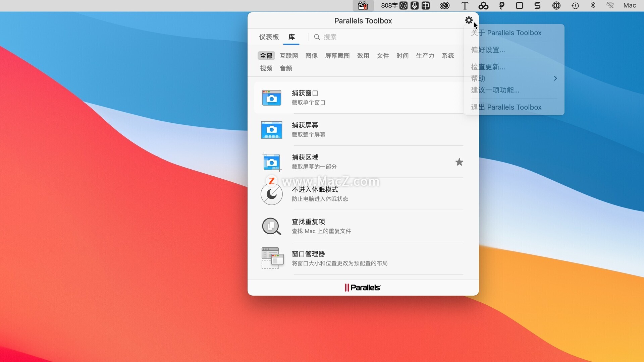
Task: Launch the 捕获窗口 tool
Action: 359,98
